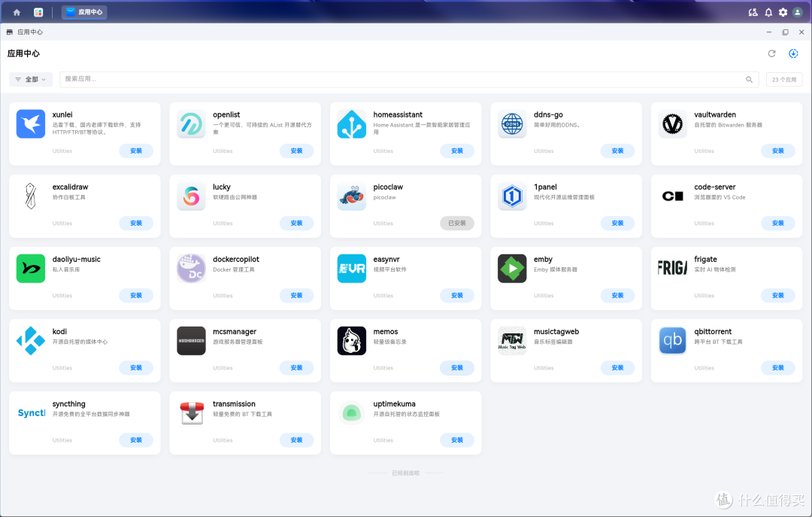Click the Utilities tag on kodi card
Screen dimensions: 812x517
pos(62,368)
